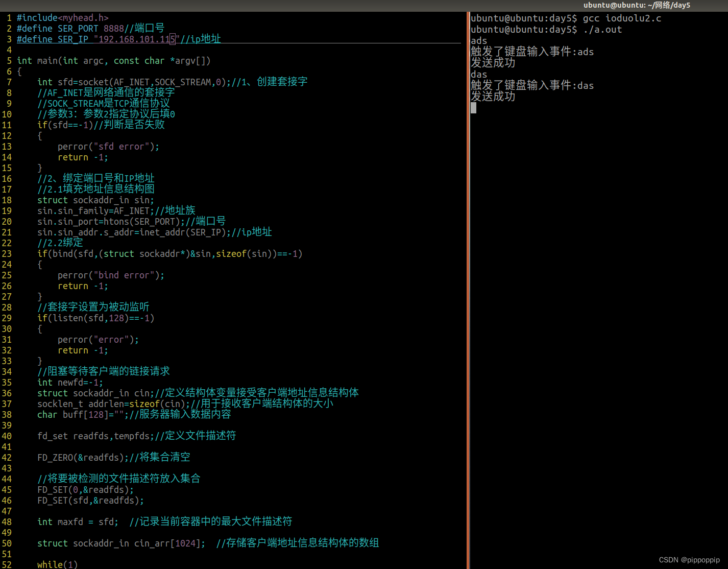
Task: Click the //将要被检测的文件描述符放入集合 comment
Action: (118, 479)
